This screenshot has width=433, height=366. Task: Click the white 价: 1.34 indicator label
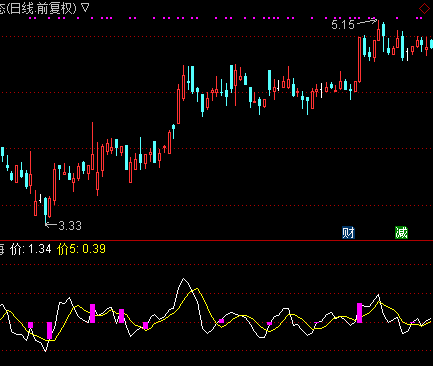click(31, 249)
